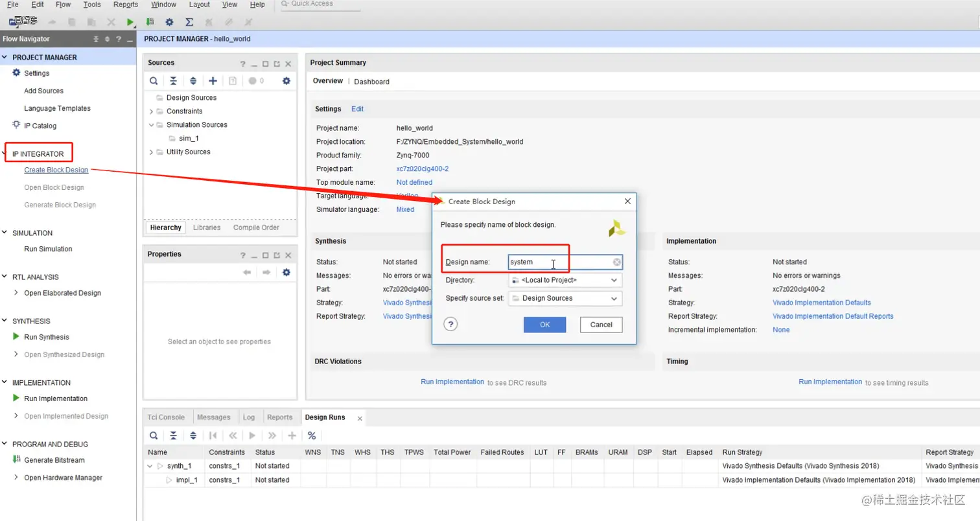980x521 pixels.
Task: Collapse all in Flow Navigator header
Action: click(96, 39)
